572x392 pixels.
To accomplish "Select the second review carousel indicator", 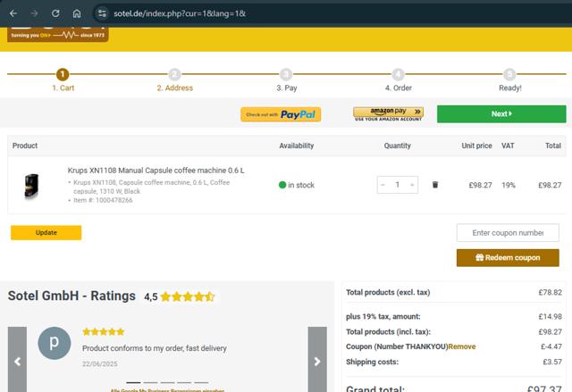I will tap(150, 382).
